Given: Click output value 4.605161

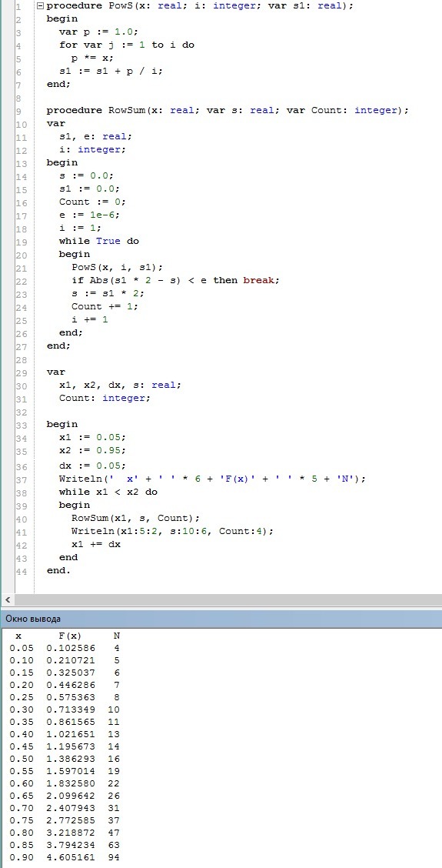Looking at the screenshot, I should coord(71,857).
